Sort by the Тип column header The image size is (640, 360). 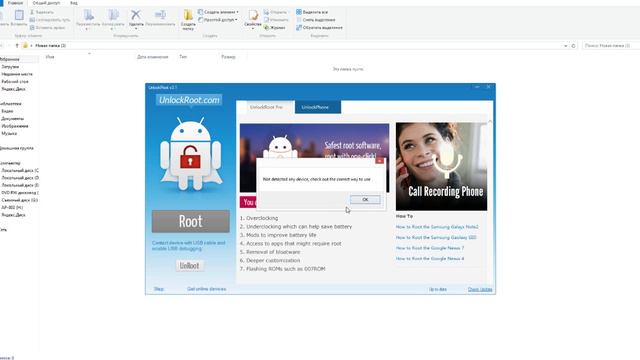(x=183, y=57)
